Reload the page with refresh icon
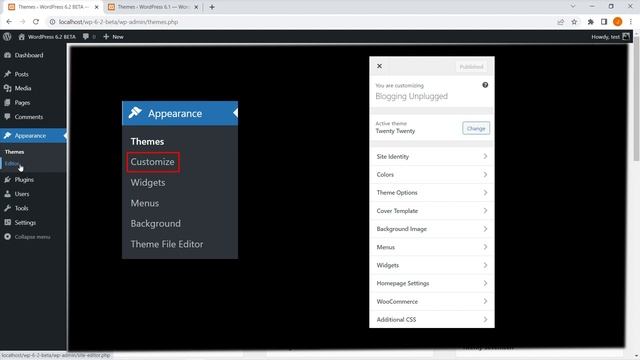640x360 pixels. [36, 22]
